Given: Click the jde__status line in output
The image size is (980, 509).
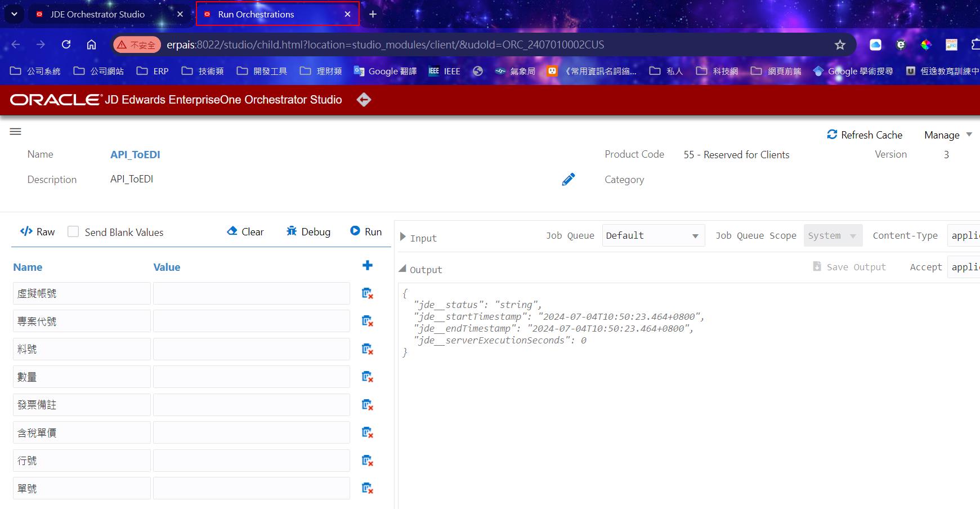Looking at the screenshot, I should click(x=477, y=305).
